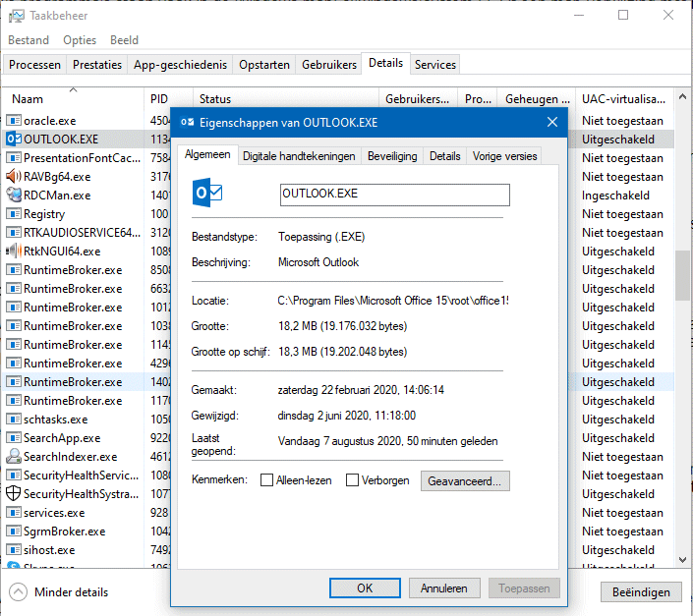Screen dimensions: 693x616
Task: Close the Eigenschappen van OUTLOOK.EXE dialog
Action: pyautogui.click(x=552, y=122)
